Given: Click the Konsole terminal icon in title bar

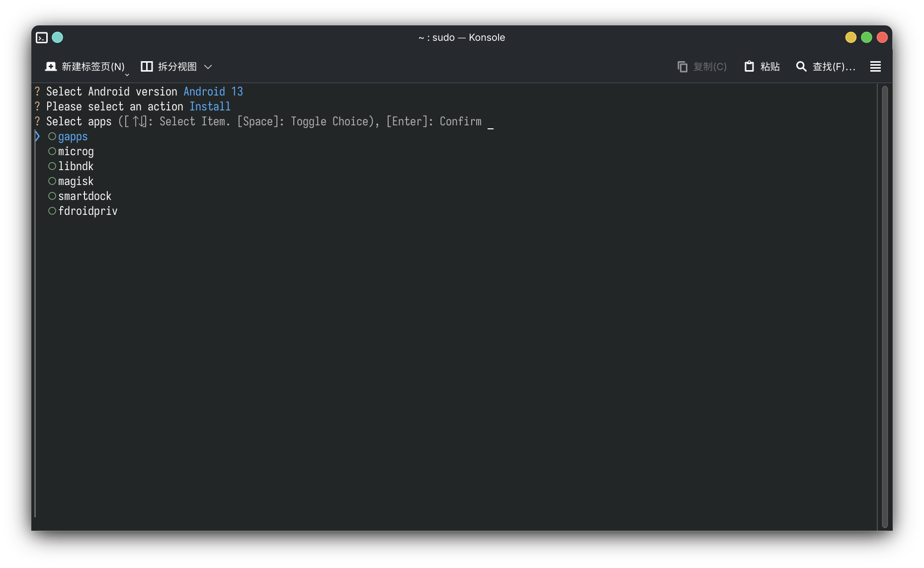Looking at the screenshot, I should click(x=42, y=38).
